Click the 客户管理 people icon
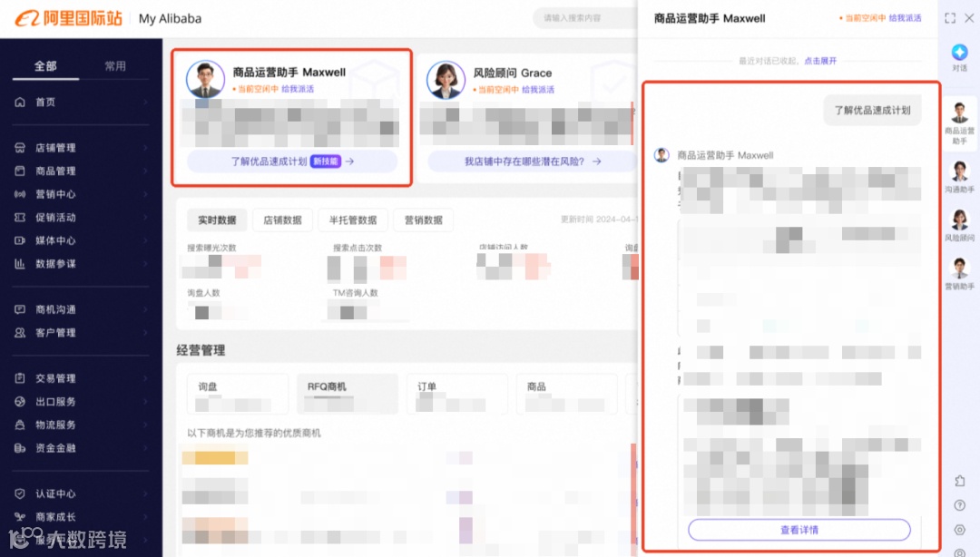Image resolution: width=980 pixels, height=557 pixels. coord(20,333)
